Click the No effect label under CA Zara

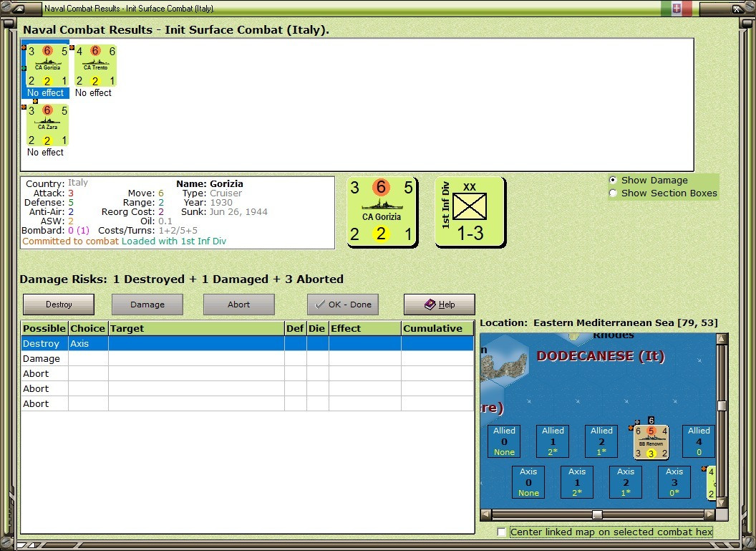[45, 152]
